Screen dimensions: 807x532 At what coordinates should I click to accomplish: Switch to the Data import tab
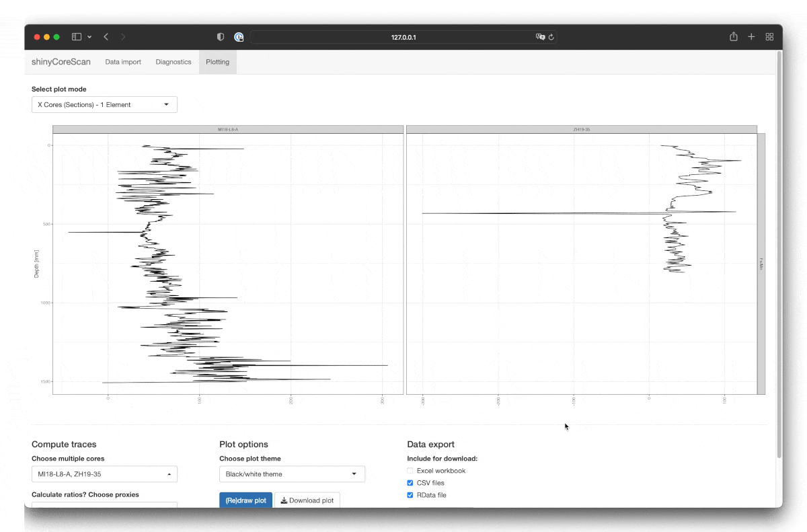123,62
